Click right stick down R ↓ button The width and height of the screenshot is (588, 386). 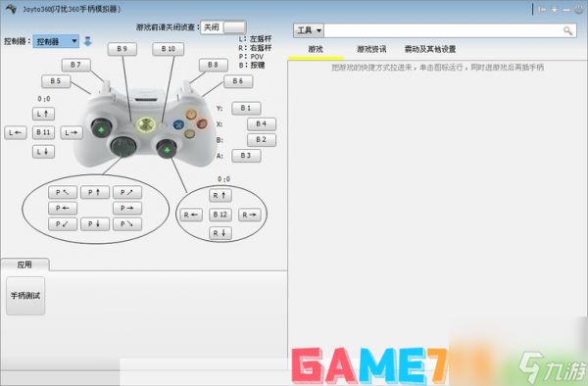(x=220, y=233)
